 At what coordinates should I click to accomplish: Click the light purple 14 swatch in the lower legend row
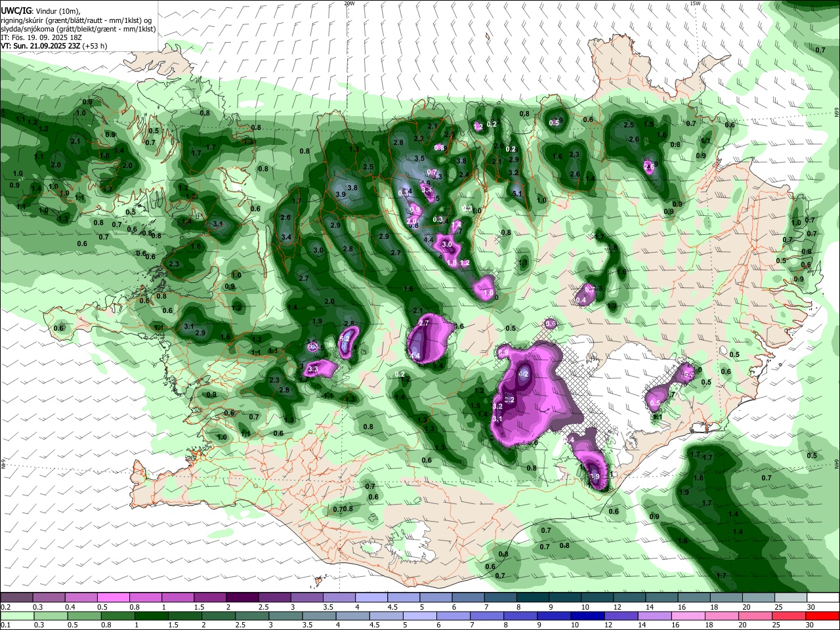point(654,616)
